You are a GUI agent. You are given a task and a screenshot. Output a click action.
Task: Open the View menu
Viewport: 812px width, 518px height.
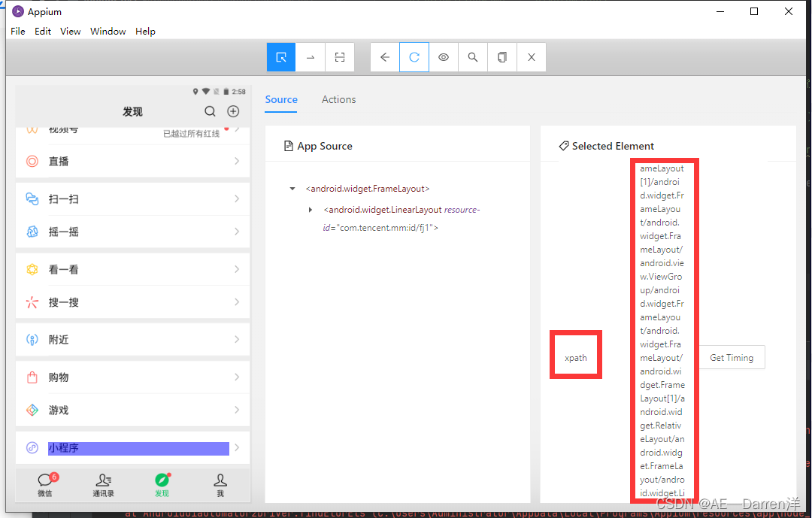(x=70, y=31)
